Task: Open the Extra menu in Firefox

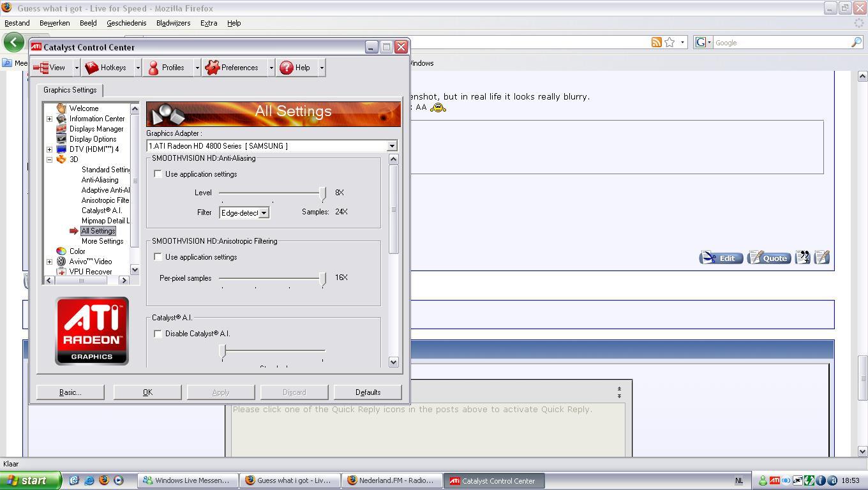Action: 209,23
